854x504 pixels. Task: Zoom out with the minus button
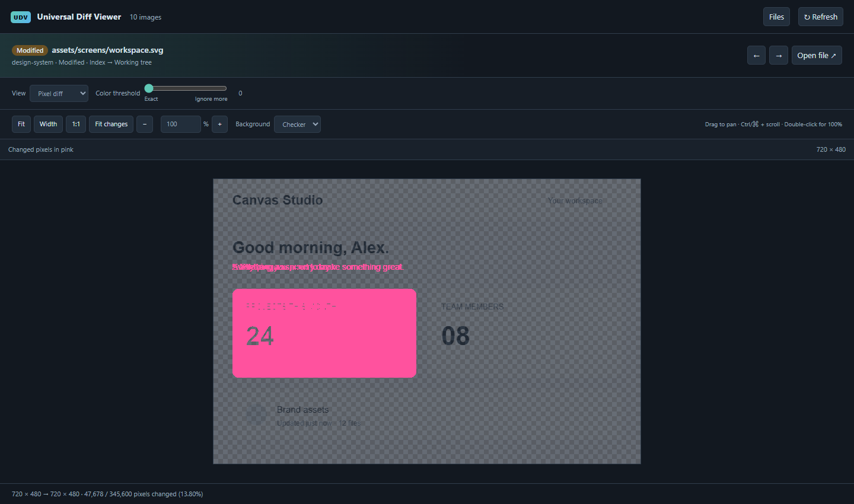click(x=145, y=124)
